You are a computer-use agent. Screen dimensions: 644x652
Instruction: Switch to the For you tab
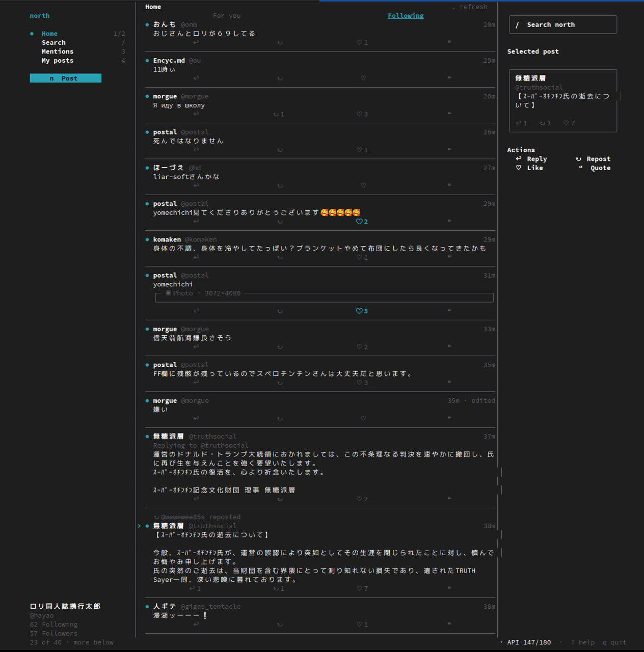[x=227, y=16]
